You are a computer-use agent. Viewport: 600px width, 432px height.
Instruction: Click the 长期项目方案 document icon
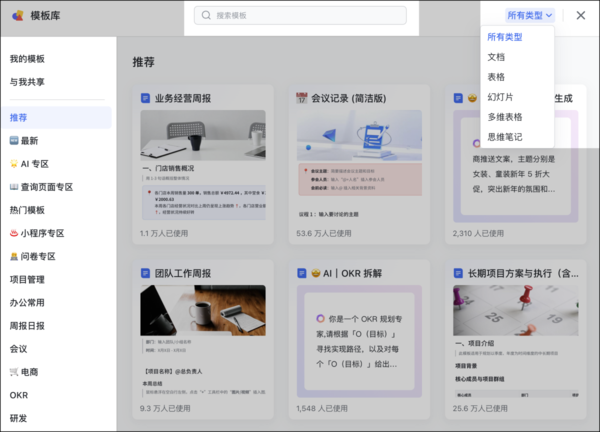pos(458,272)
